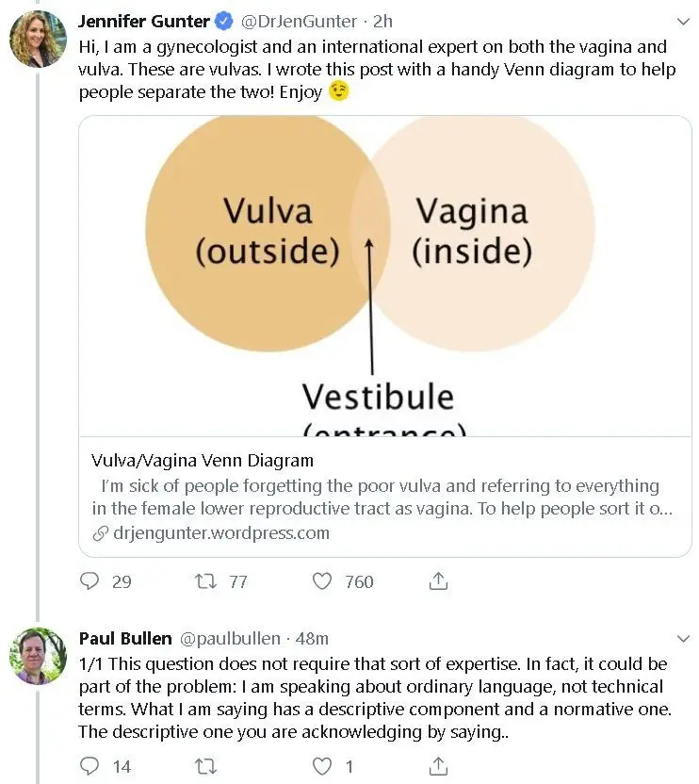This screenshot has width=699, height=784.
Task: Click the Jennifer Gunter display name
Action: (x=144, y=22)
